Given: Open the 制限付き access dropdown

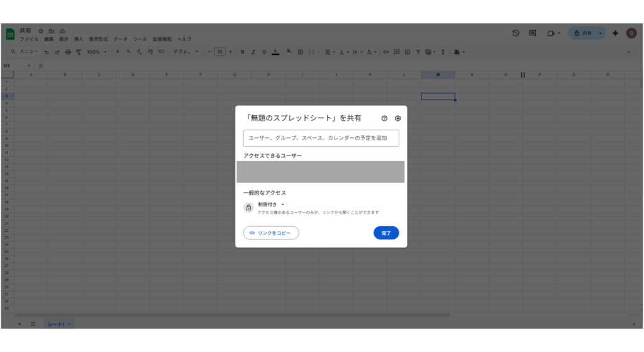Looking at the screenshot, I should [x=271, y=205].
